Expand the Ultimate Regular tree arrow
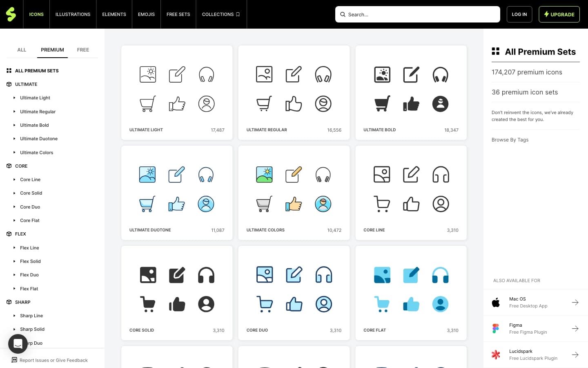 [x=14, y=112]
